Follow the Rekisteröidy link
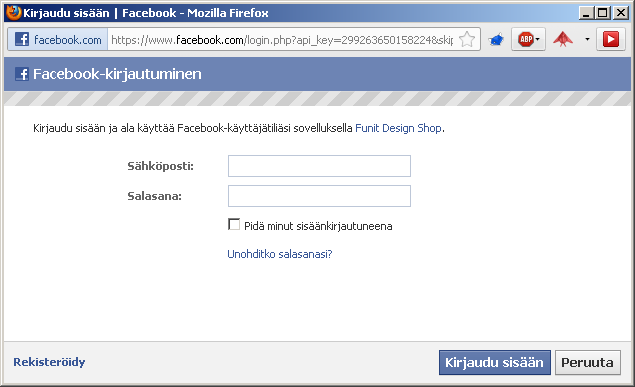635x387 pixels. point(49,362)
